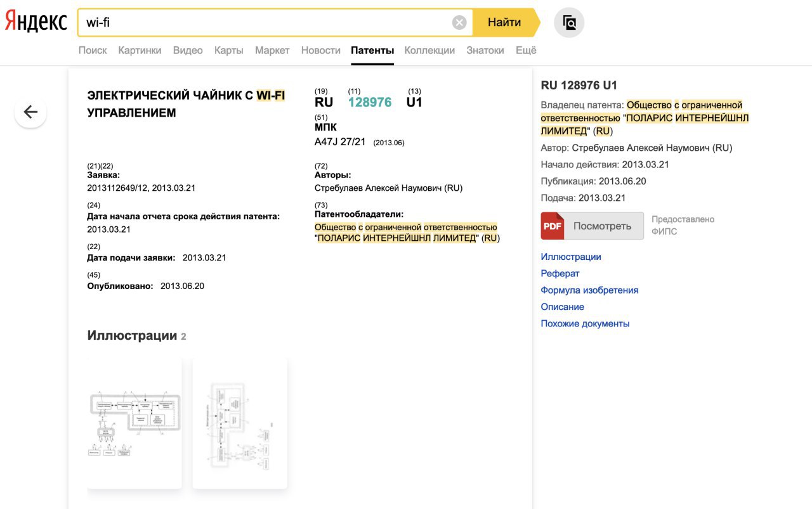This screenshot has width=812, height=509.
Task: Open the image search camera icon
Action: tap(569, 23)
